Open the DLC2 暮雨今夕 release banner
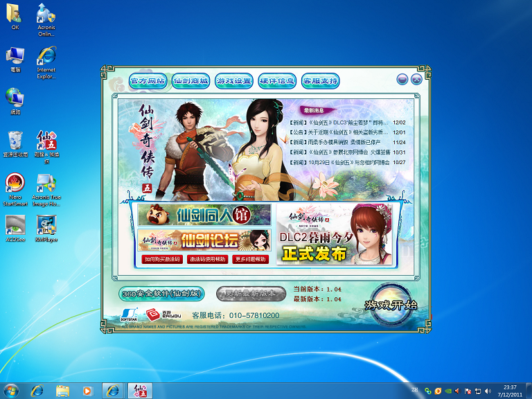The image size is (532, 399). tap(333, 233)
